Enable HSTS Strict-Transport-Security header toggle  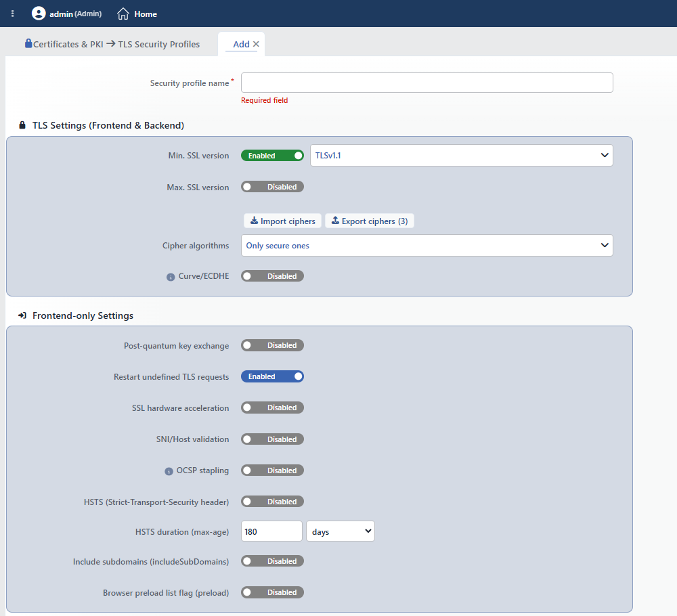(x=272, y=502)
